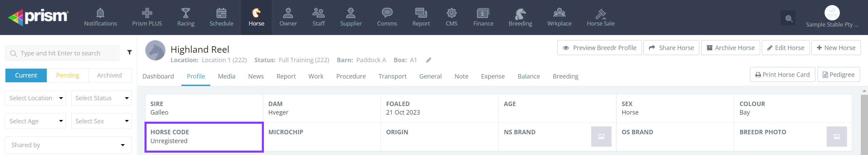Open the CMS gear icon
The height and width of the screenshot is (155, 868).
tap(451, 13)
